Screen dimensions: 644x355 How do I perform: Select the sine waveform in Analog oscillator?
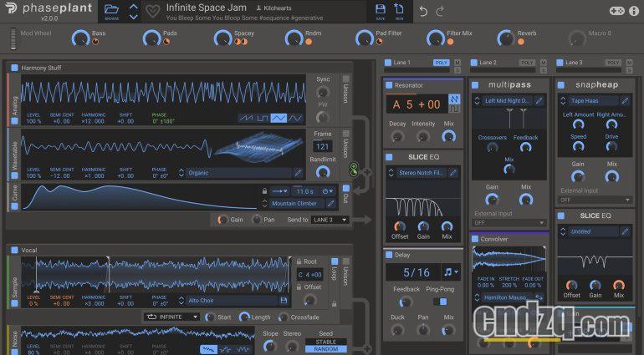pyautogui.click(x=295, y=119)
